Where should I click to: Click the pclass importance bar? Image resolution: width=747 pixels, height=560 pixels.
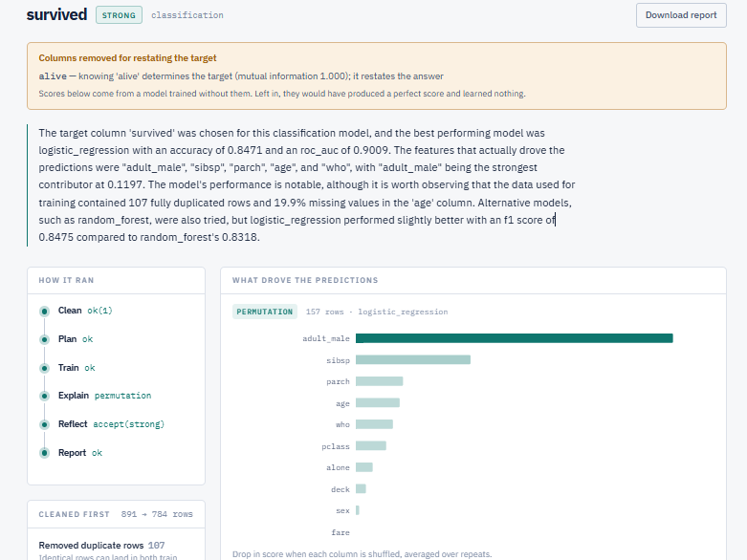click(x=371, y=446)
